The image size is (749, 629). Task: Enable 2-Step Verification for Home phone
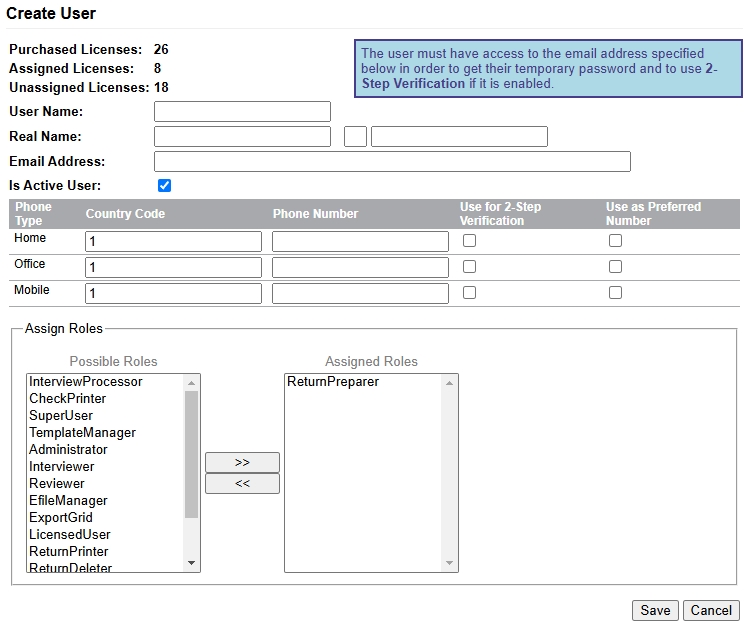[x=469, y=241]
